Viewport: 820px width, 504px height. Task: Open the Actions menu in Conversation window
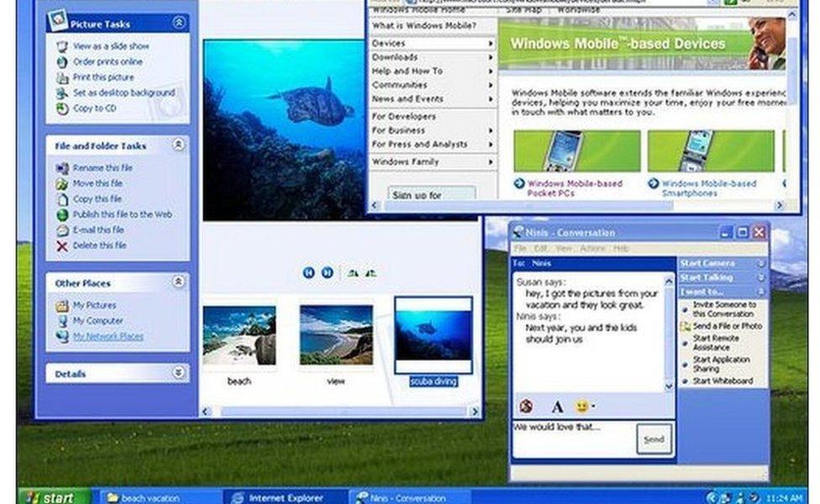[x=592, y=249]
